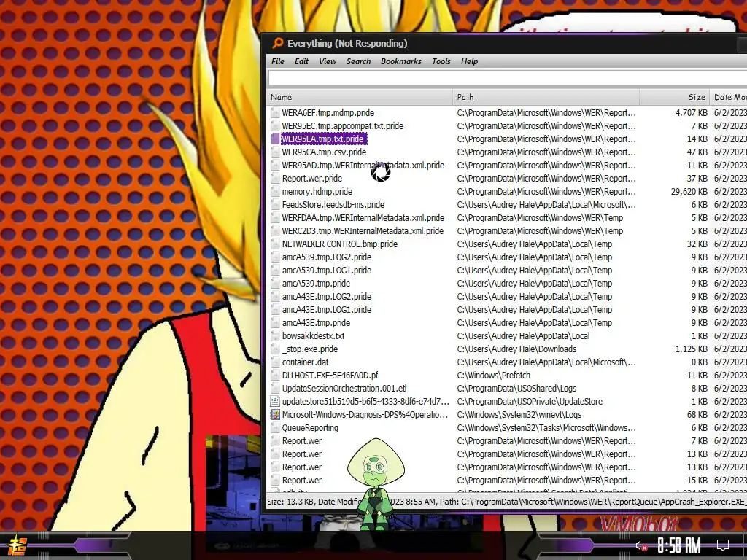Viewport: 747px width, 560px height.
Task: Sort results by the Name column
Action: pyautogui.click(x=360, y=97)
